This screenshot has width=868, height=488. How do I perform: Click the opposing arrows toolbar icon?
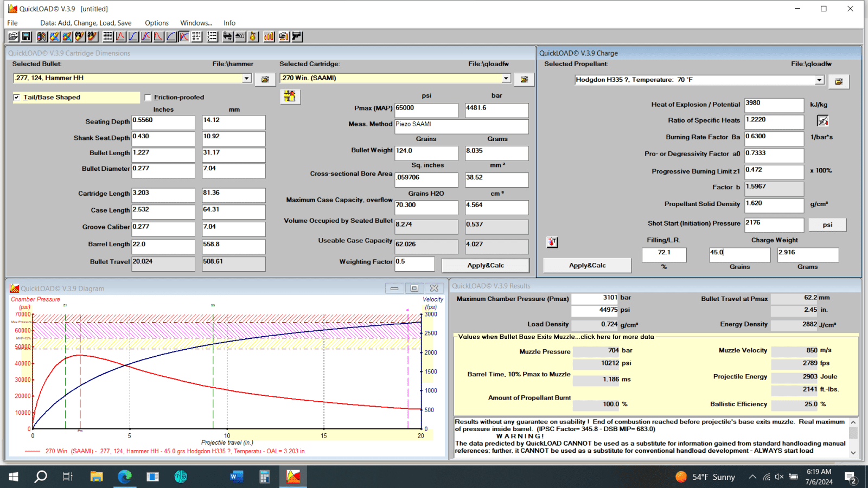(228, 36)
